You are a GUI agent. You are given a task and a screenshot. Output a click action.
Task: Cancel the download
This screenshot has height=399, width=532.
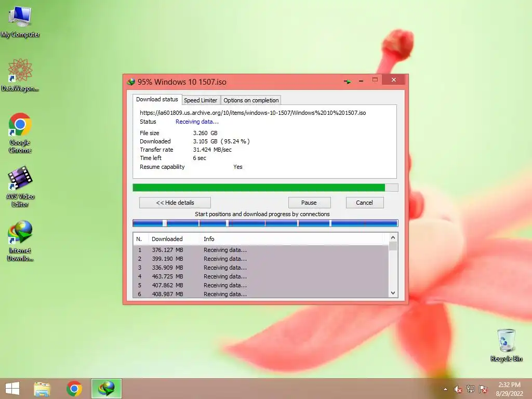pyautogui.click(x=364, y=203)
